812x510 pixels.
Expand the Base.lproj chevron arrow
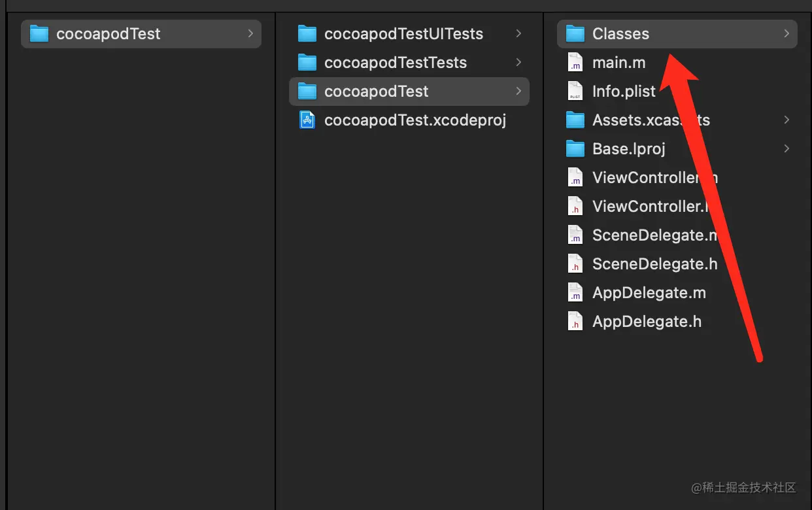coord(787,149)
